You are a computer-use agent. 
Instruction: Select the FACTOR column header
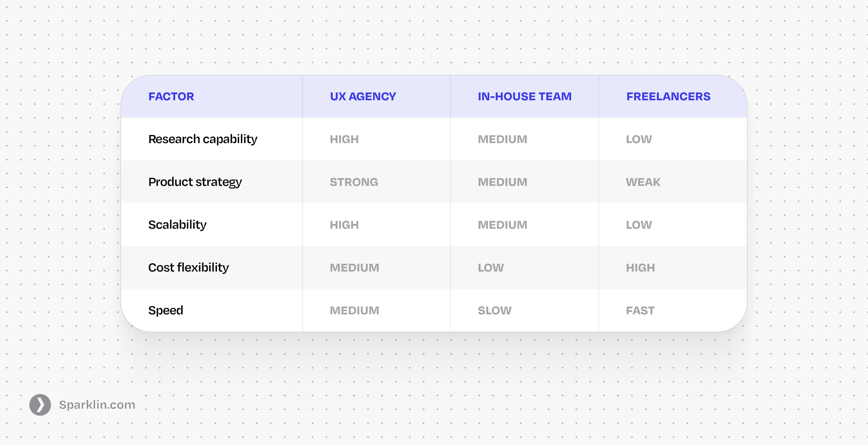171,97
